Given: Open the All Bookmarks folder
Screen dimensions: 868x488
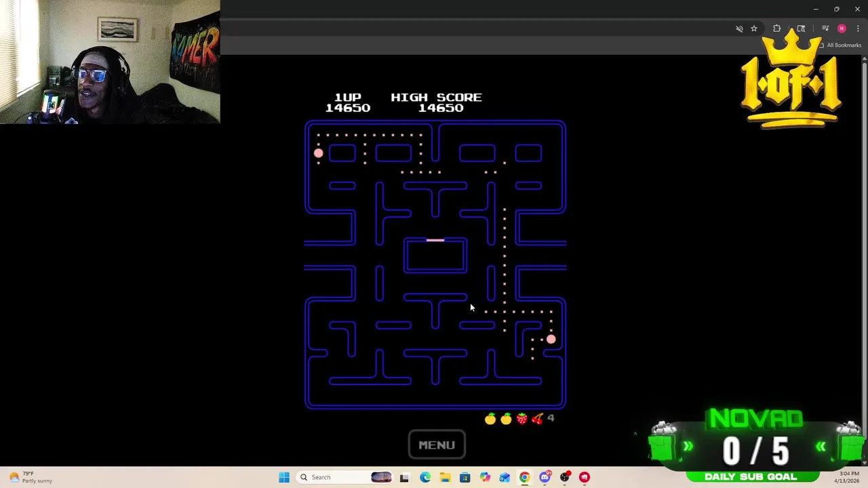Looking at the screenshot, I should click(x=840, y=45).
